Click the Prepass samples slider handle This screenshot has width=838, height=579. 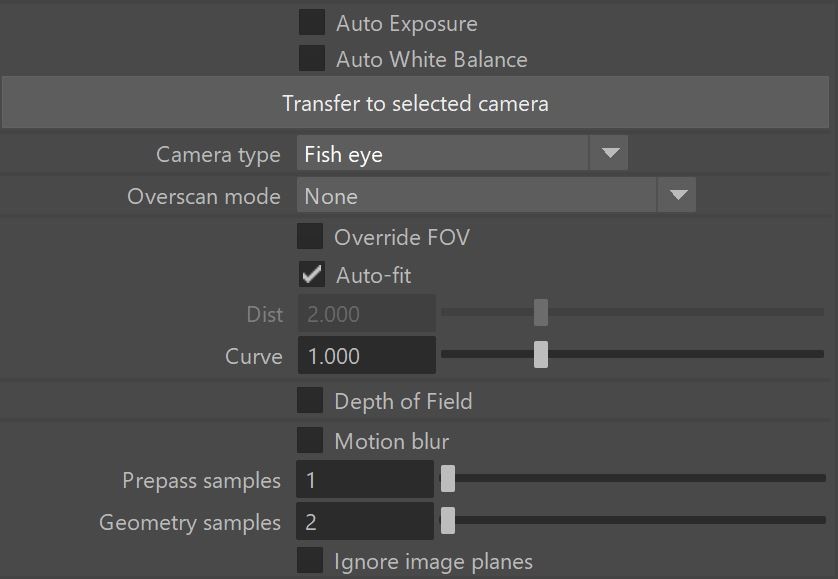point(448,478)
